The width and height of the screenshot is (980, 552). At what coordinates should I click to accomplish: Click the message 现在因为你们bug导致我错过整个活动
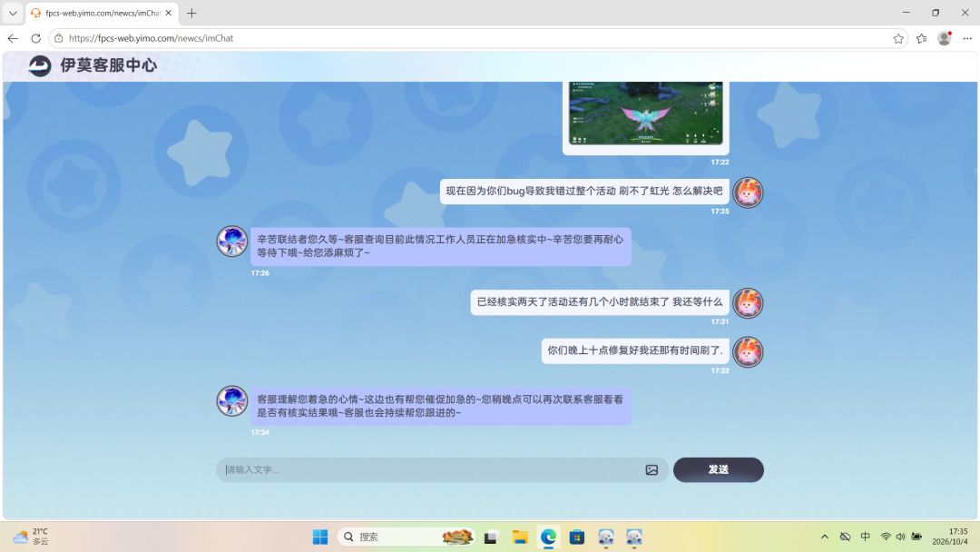tap(584, 192)
